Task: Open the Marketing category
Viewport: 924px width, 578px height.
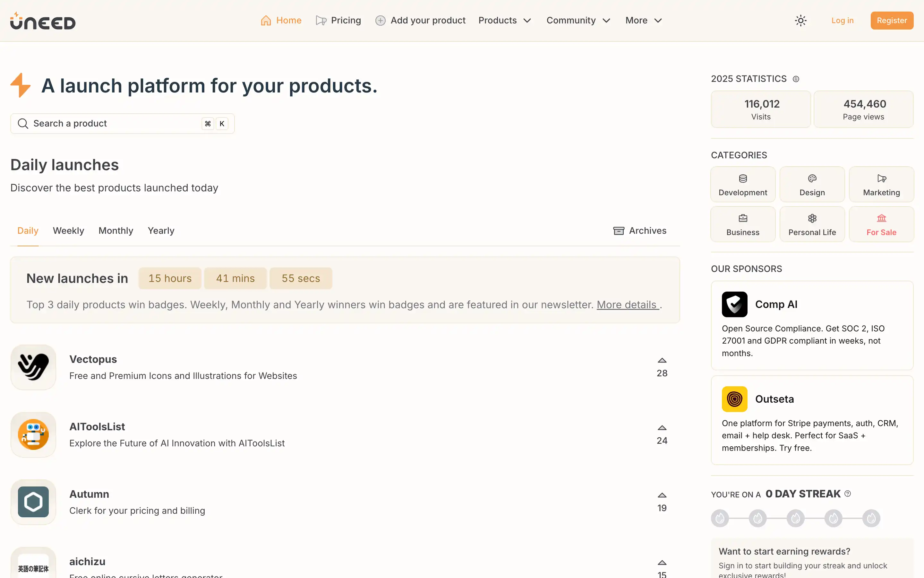Action: point(881,185)
